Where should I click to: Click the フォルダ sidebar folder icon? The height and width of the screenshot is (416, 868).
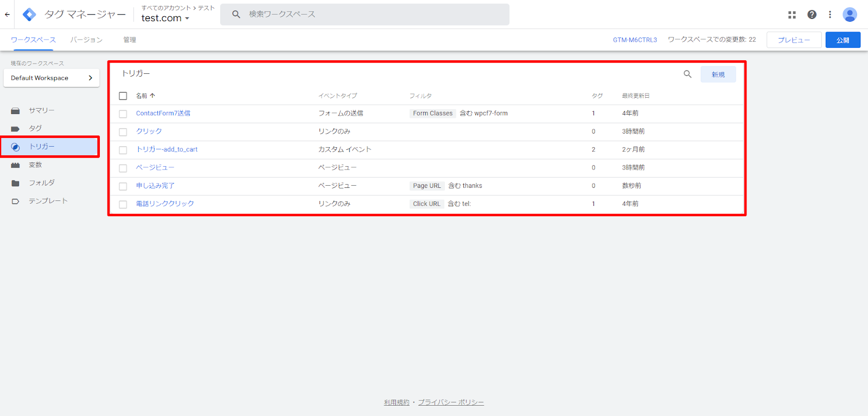tap(15, 183)
